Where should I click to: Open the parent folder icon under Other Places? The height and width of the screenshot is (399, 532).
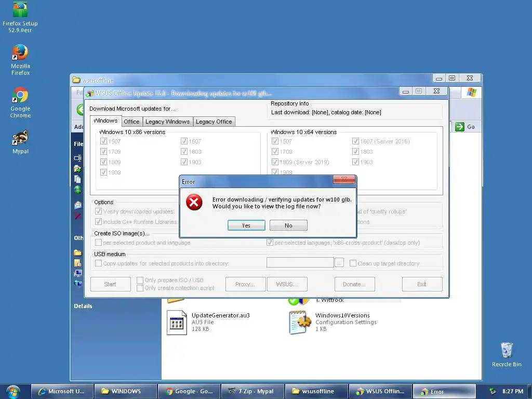coord(78,252)
